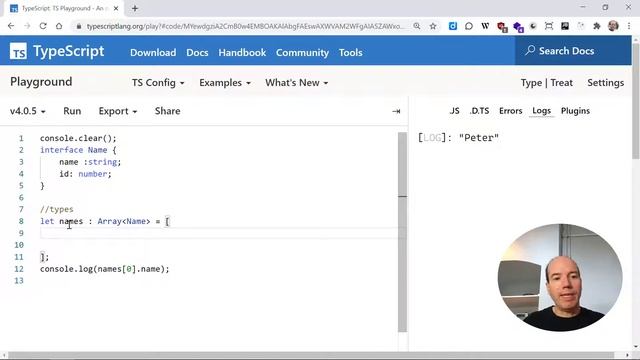Open the Type | Treat link
Viewport: 640px width, 360px height.
click(x=547, y=83)
